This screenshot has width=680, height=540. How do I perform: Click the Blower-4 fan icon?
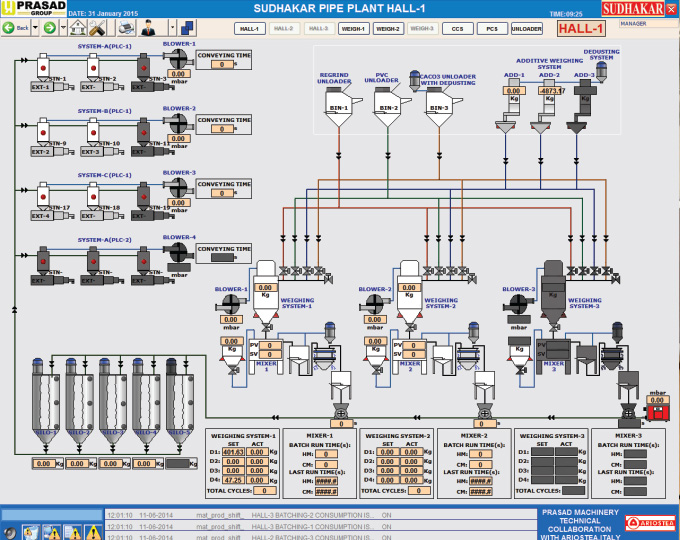coord(177,252)
